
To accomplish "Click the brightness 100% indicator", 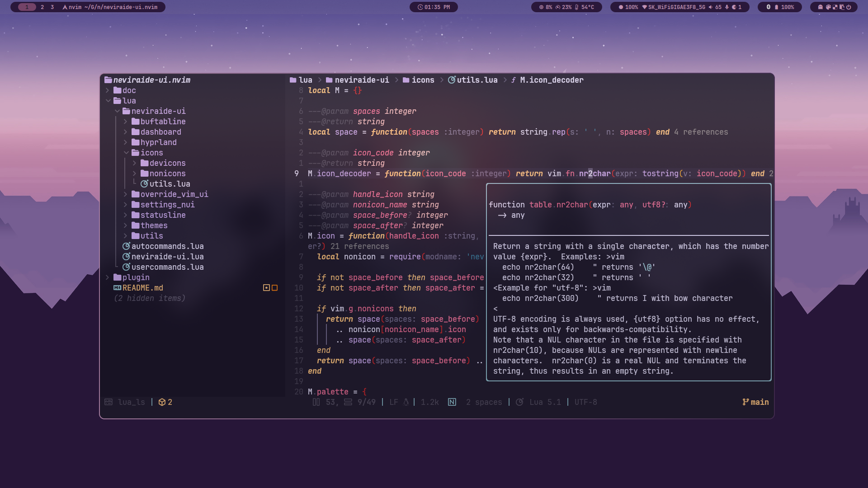I will (x=628, y=7).
